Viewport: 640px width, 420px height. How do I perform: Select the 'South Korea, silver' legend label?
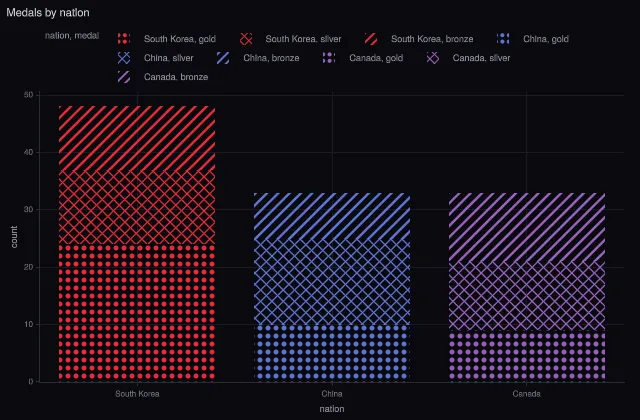[x=303, y=39]
